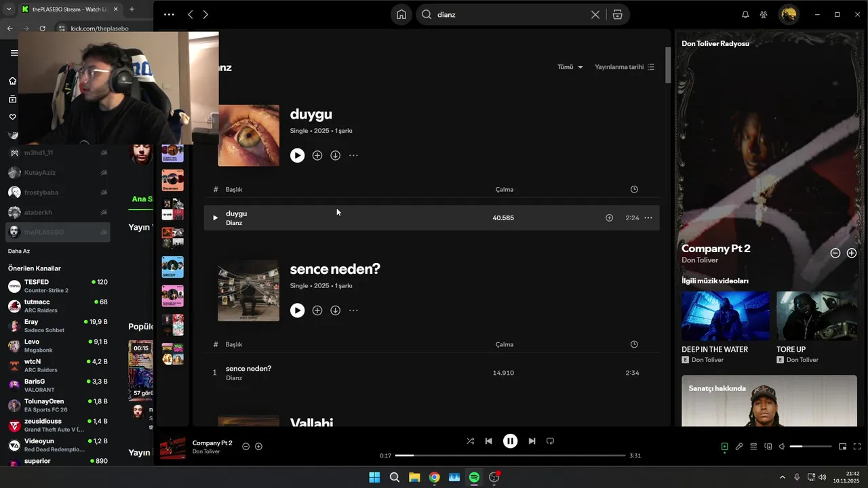Image resolution: width=868 pixels, height=488 pixels.
Task: Open the duygu single title heading
Action: pyautogui.click(x=311, y=115)
